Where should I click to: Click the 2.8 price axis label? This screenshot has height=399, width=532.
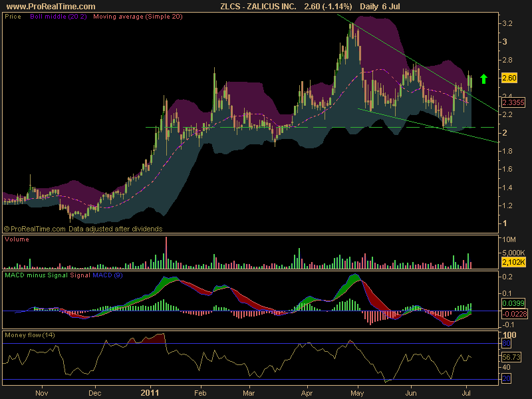(507, 60)
